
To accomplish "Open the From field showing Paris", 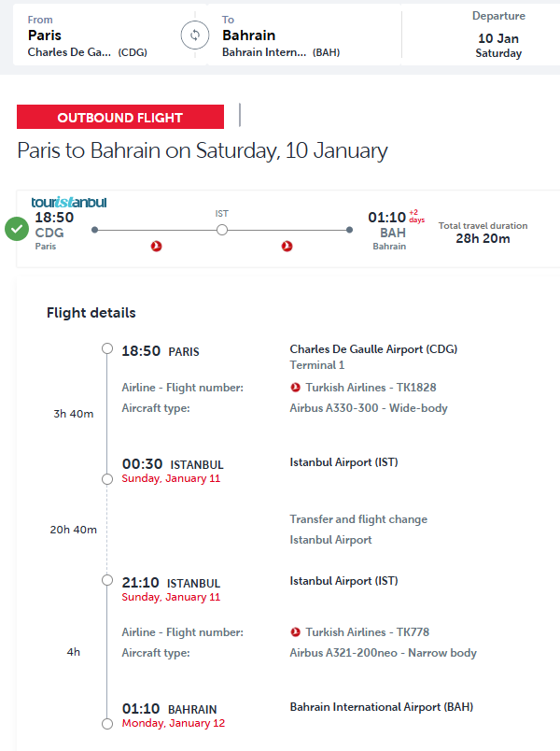I will click(93, 36).
